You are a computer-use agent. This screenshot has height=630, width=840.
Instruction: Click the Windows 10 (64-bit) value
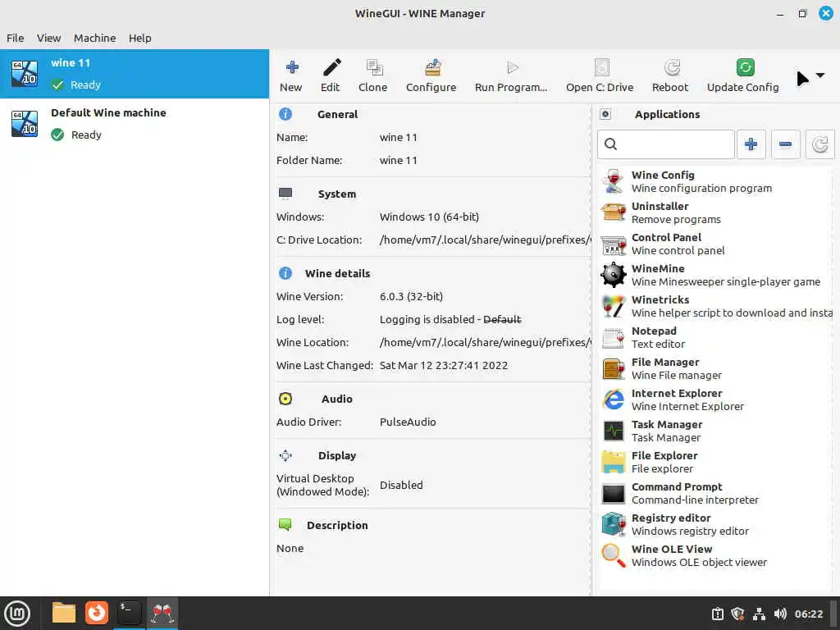pyautogui.click(x=429, y=217)
